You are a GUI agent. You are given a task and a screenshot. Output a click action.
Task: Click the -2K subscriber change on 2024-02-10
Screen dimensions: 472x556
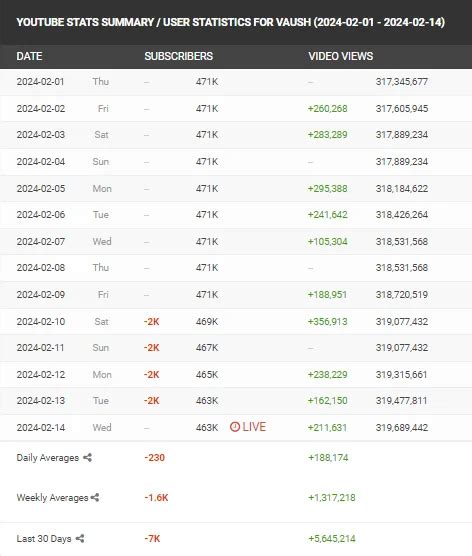point(151,322)
